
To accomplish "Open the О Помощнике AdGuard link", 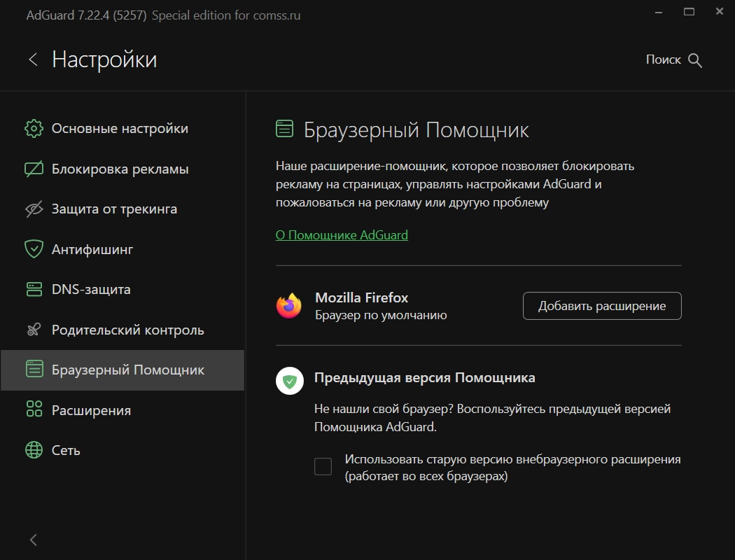I will [x=342, y=235].
